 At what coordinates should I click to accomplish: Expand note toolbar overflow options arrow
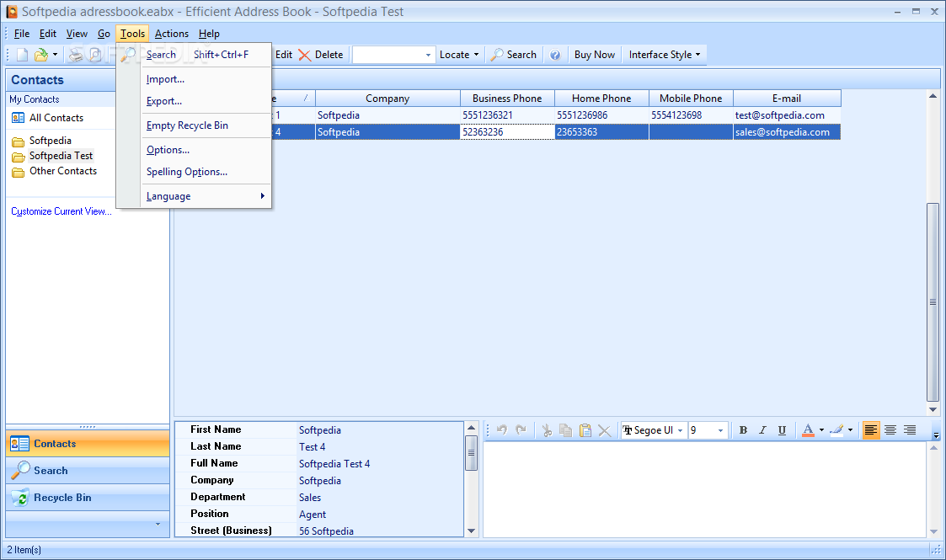tap(936, 435)
